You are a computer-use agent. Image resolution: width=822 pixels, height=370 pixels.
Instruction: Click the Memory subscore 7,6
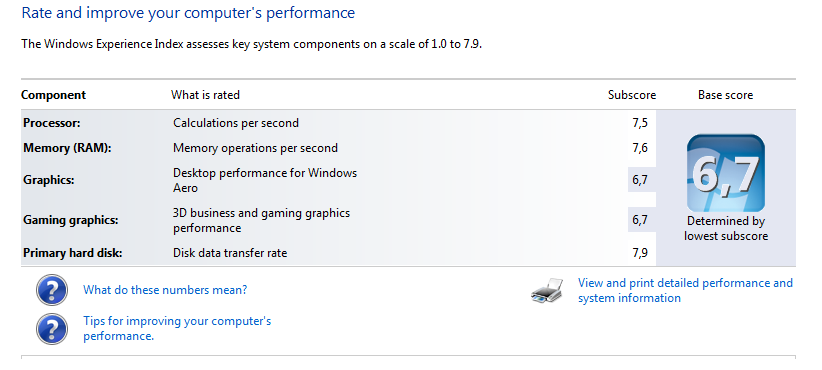640,148
